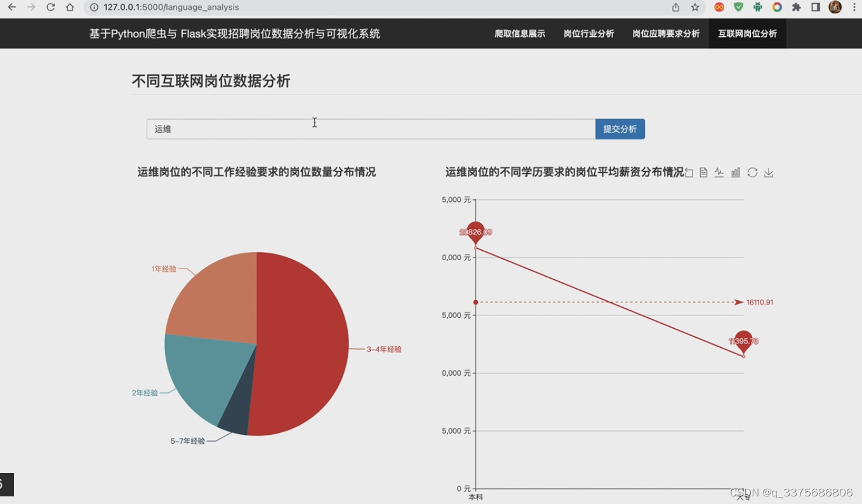Open Chrome three-dot menu
The image size is (862, 504).
(x=854, y=8)
